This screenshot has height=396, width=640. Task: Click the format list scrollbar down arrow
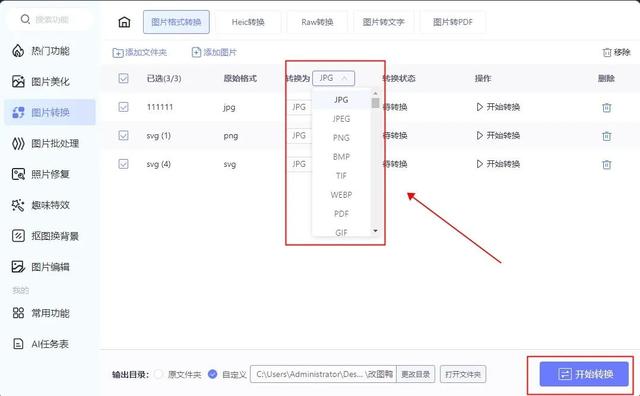point(376,231)
